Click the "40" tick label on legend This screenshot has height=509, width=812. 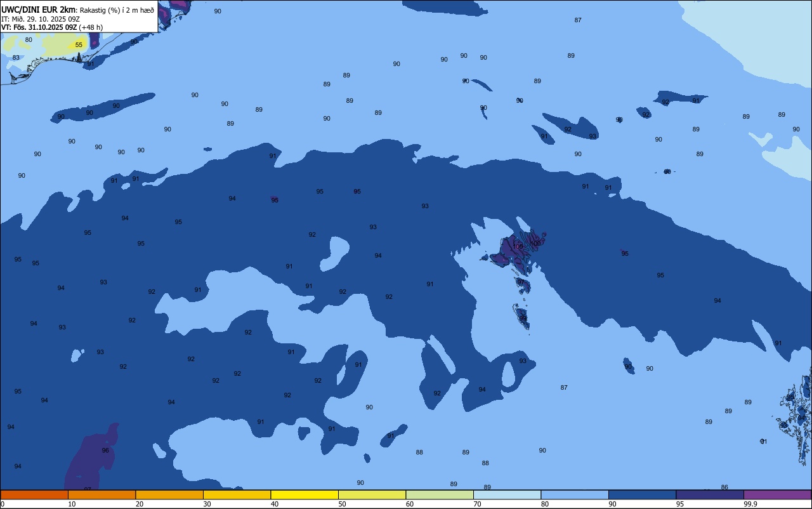275,504
